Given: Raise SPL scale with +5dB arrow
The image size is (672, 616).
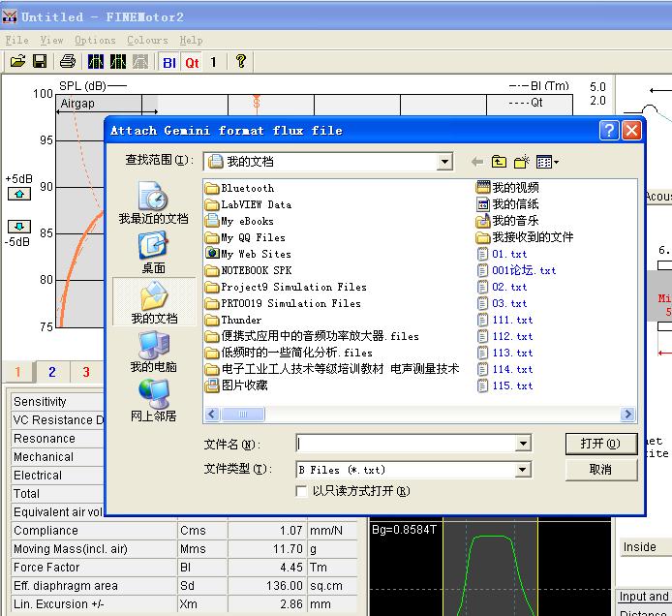Looking at the screenshot, I should [x=19, y=194].
